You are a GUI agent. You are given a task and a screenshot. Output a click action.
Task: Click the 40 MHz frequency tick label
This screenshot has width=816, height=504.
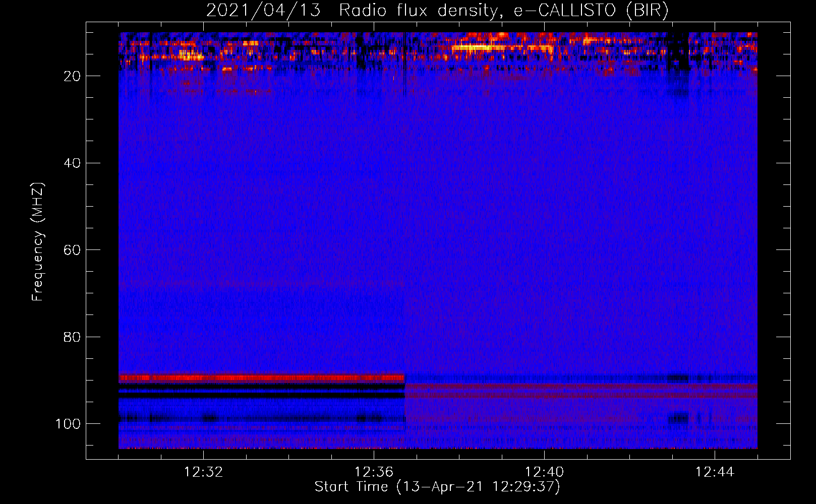[73, 163]
